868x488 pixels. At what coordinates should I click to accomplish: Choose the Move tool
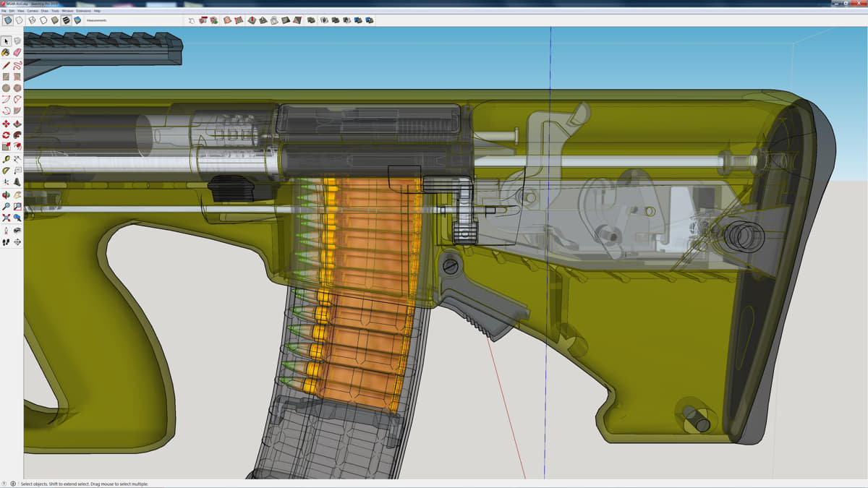coord(6,124)
